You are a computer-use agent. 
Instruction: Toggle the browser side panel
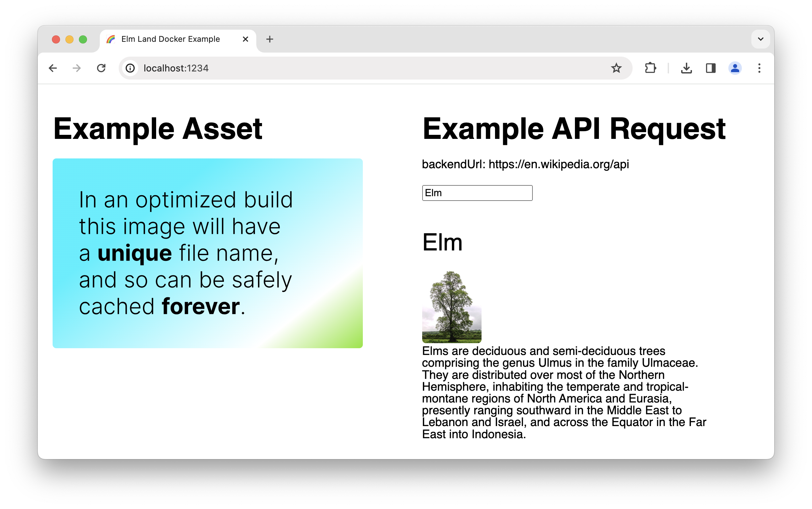pyautogui.click(x=710, y=68)
